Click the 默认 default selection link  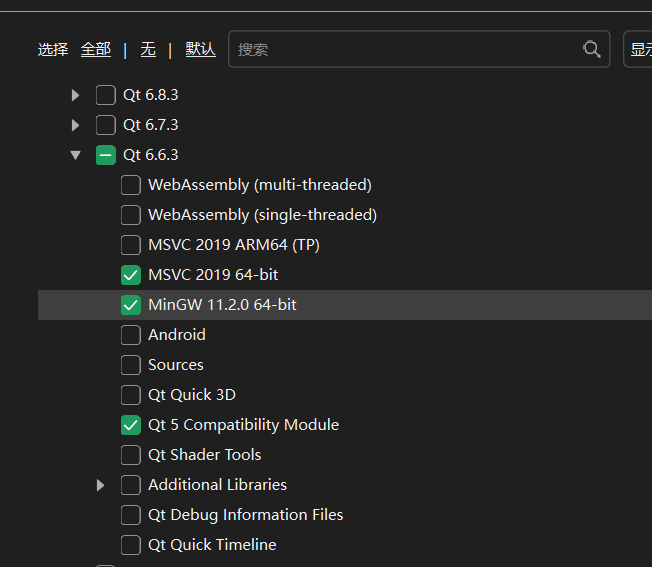(200, 49)
